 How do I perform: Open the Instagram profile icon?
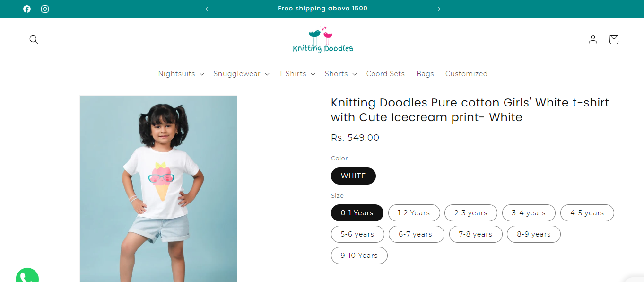pos(45,9)
